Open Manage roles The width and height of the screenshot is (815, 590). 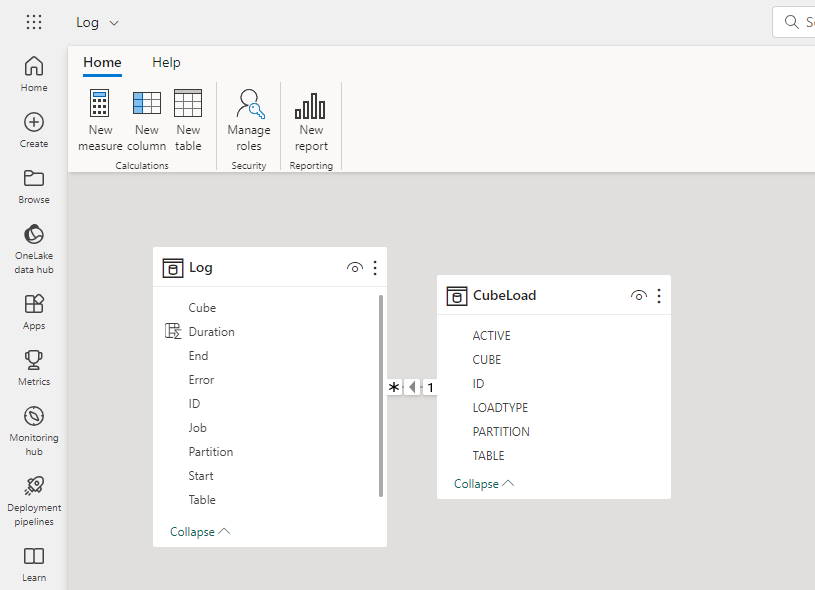click(x=249, y=120)
